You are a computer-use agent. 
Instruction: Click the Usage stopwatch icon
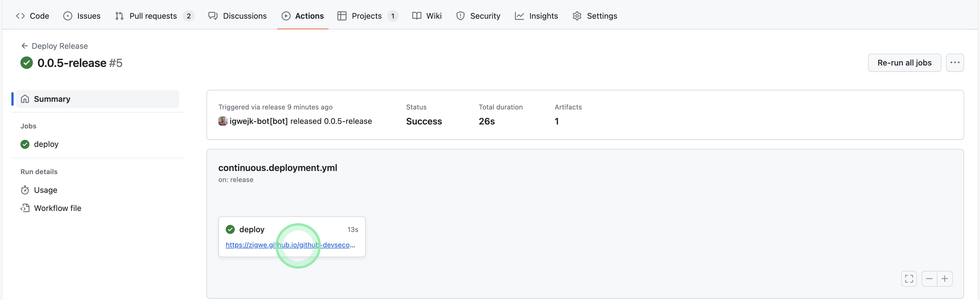coord(25,190)
